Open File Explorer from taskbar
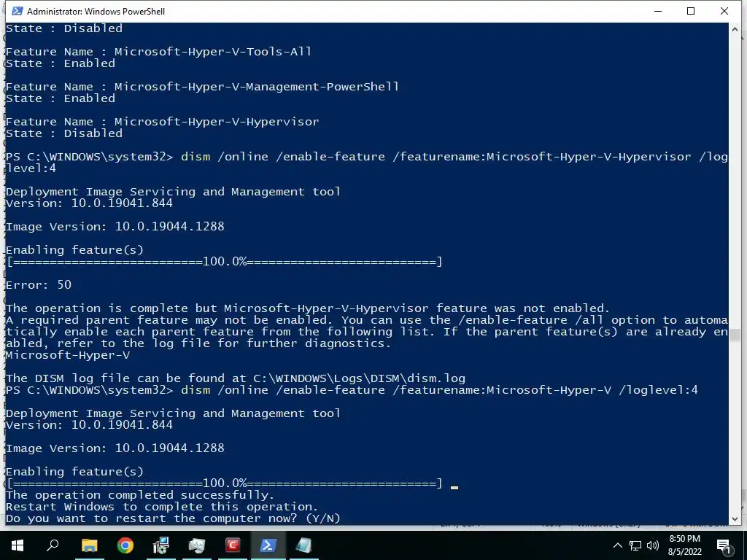The height and width of the screenshot is (560, 747). 90,545
